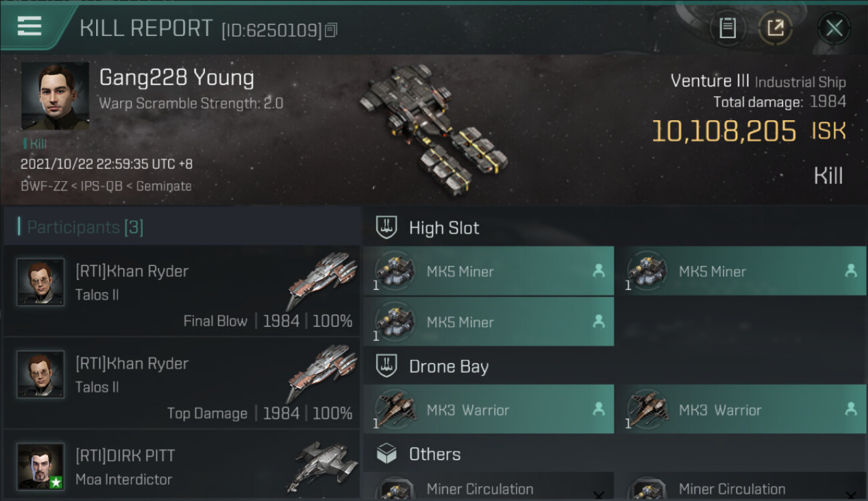This screenshot has width=868, height=501.
Task: Click the person icon on the right-hand MK3 Warrior
Action: (x=851, y=409)
